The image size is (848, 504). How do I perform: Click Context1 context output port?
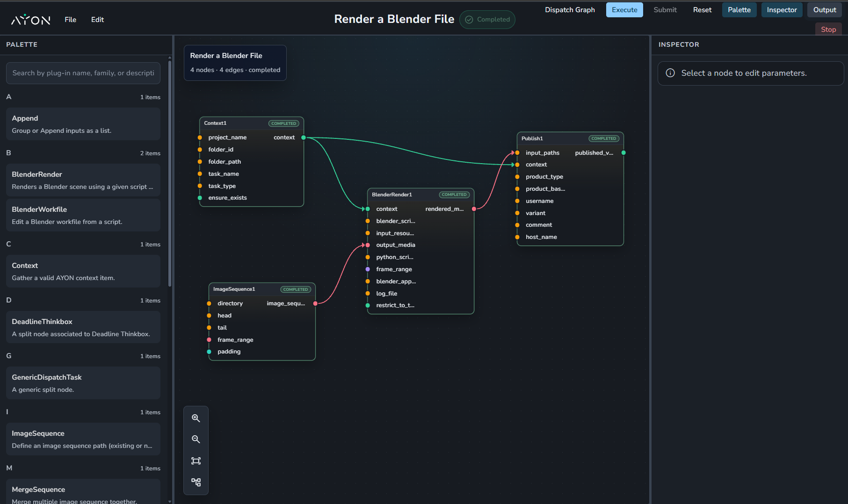pos(304,137)
